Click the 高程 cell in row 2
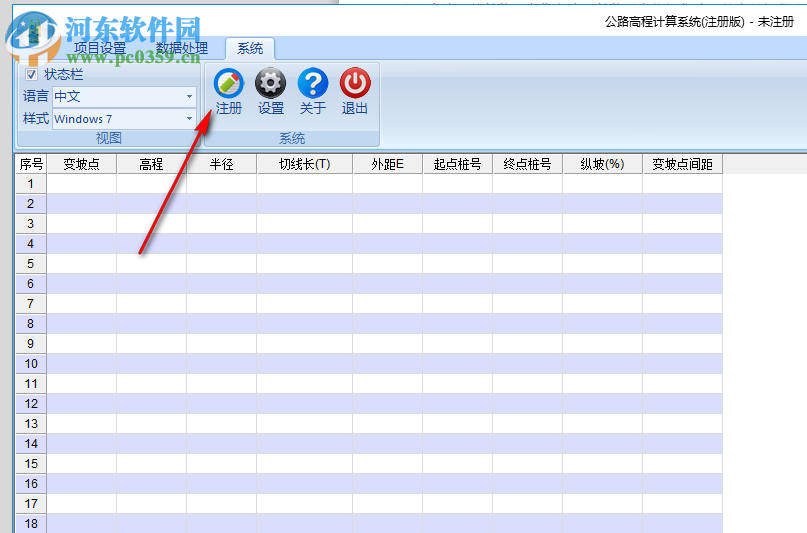The image size is (807, 533). pyautogui.click(x=151, y=204)
